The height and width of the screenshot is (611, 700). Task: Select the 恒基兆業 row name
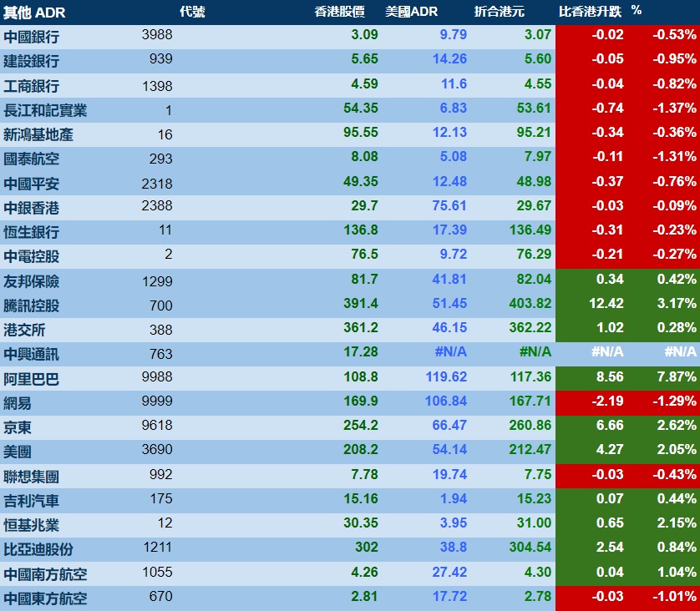pyautogui.click(x=31, y=525)
